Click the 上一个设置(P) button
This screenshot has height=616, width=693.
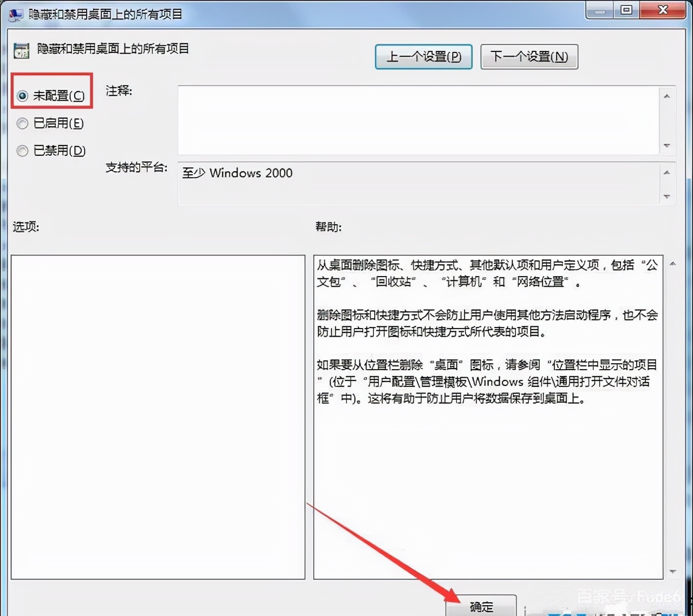[423, 57]
